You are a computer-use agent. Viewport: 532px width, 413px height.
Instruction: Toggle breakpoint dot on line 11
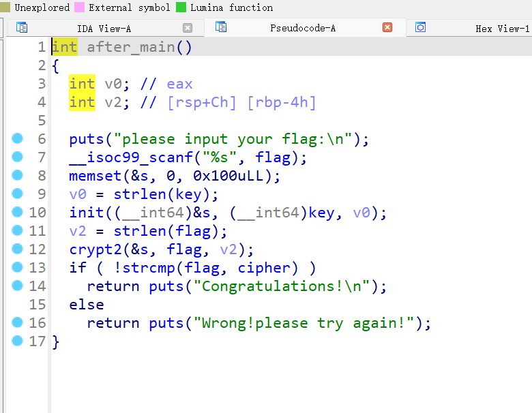click(17, 230)
